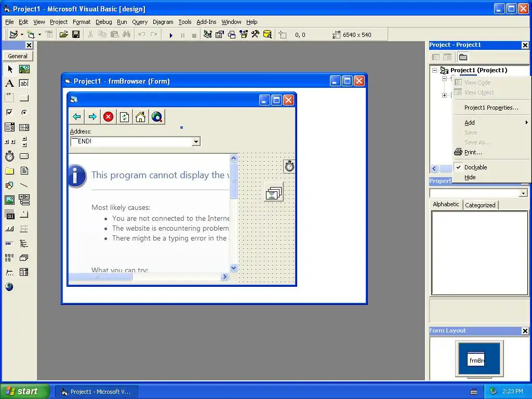532x399 pixels.
Task: Select the Line control tool
Action: click(x=24, y=185)
